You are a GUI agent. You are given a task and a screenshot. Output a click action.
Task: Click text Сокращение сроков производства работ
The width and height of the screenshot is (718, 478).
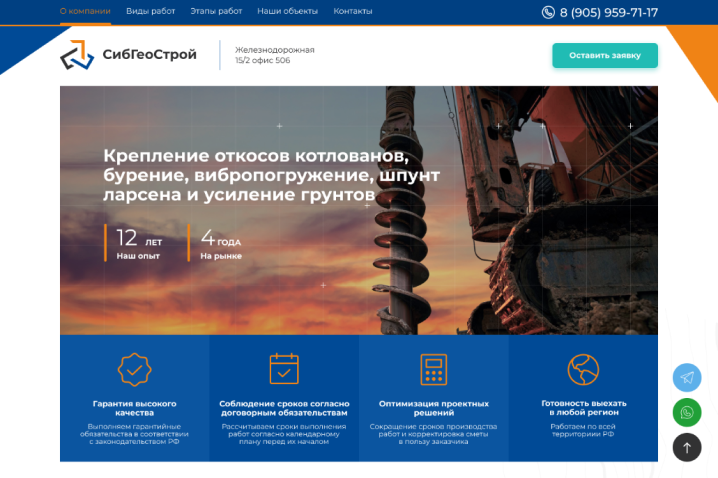coord(433,434)
